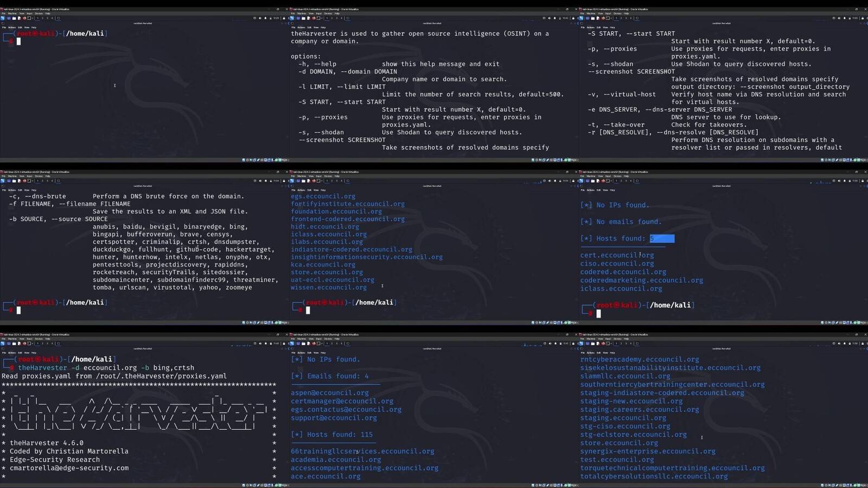
Task: Open Kali menu in window listing rntcyberacademy host
Action: (x=582, y=344)
